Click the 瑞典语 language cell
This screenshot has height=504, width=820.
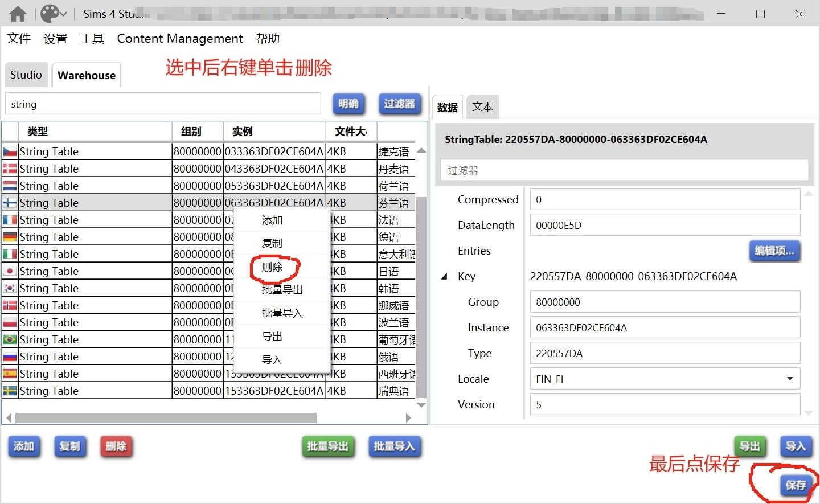396,391
